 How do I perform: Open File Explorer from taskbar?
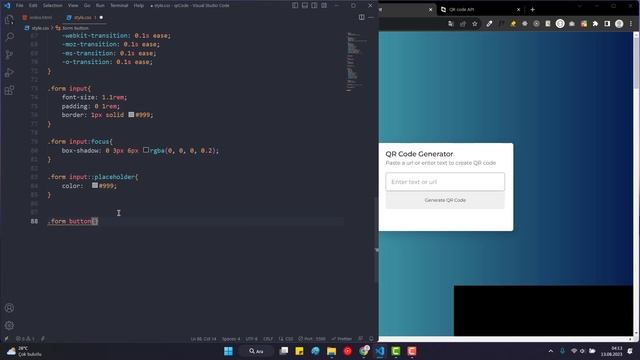pos(331,351)
